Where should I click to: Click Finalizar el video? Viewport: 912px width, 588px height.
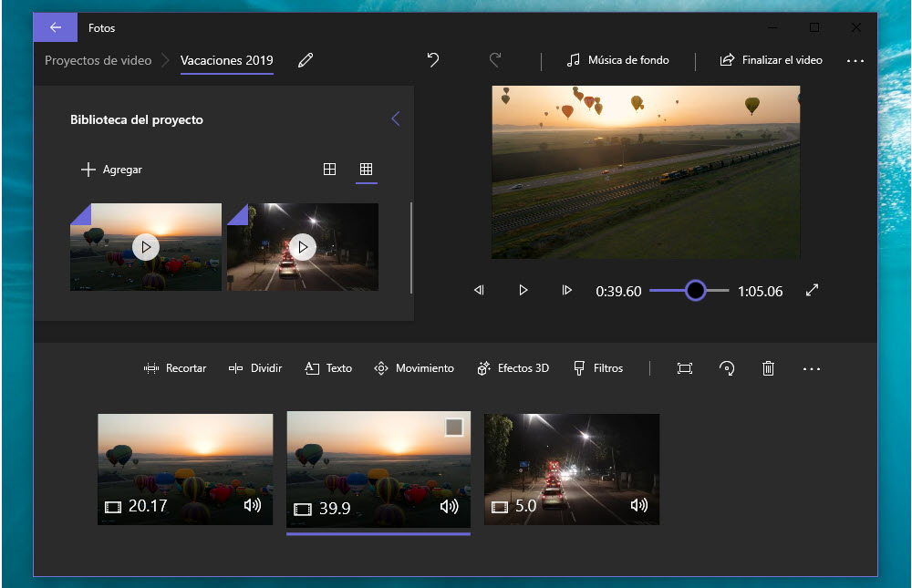771,60
